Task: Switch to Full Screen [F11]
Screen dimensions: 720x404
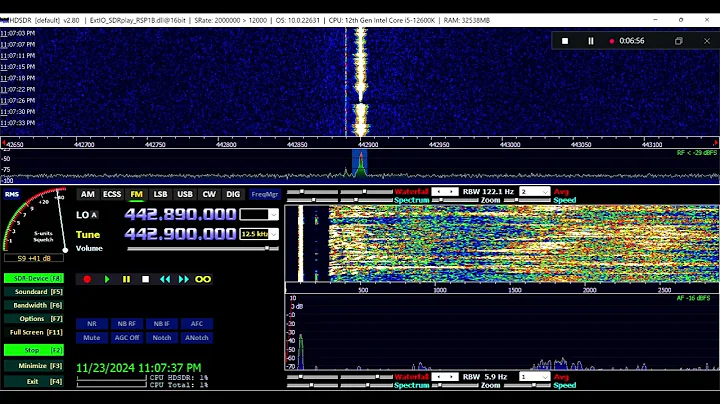Action: pos(34,332)
